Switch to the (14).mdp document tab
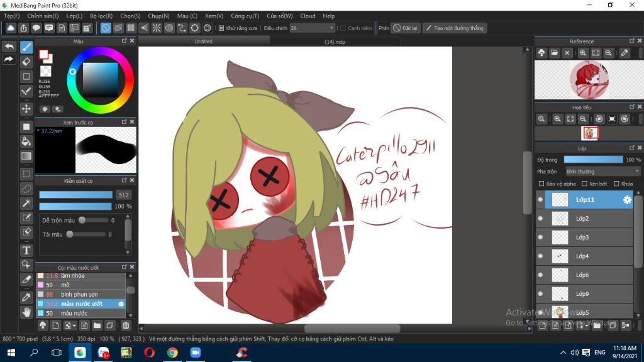Screen dimensions: 644x362 click(335, 41)
